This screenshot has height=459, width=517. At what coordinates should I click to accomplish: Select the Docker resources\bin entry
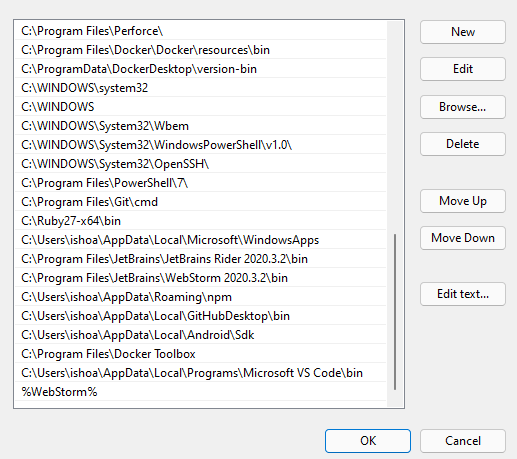tap(200, 50)
